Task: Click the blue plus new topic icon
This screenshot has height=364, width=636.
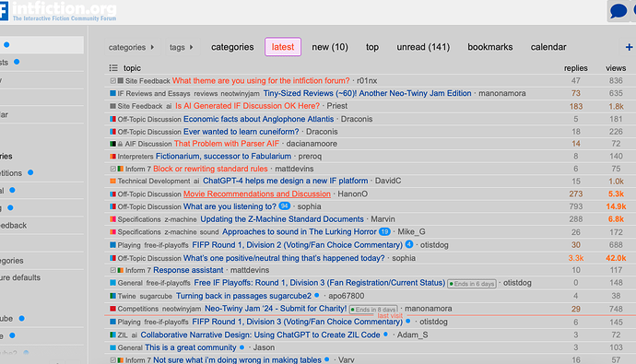Action: pyautogui.click(x=630, y=47)
